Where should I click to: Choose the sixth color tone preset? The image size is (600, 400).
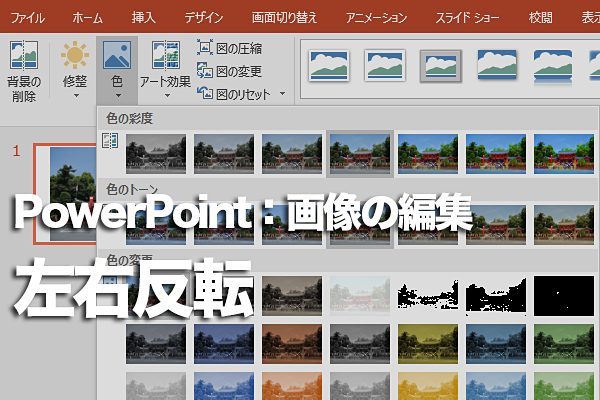pos(496,225)
